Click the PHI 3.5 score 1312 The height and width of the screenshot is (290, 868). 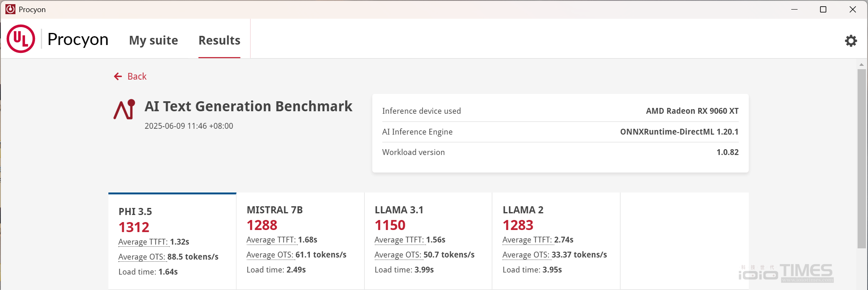pos(134,227)
